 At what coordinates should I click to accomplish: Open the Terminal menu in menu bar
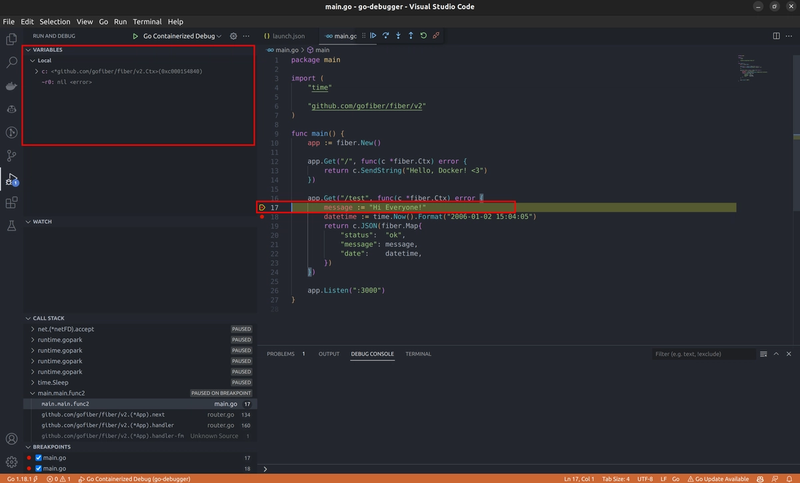tap(147, 21)
